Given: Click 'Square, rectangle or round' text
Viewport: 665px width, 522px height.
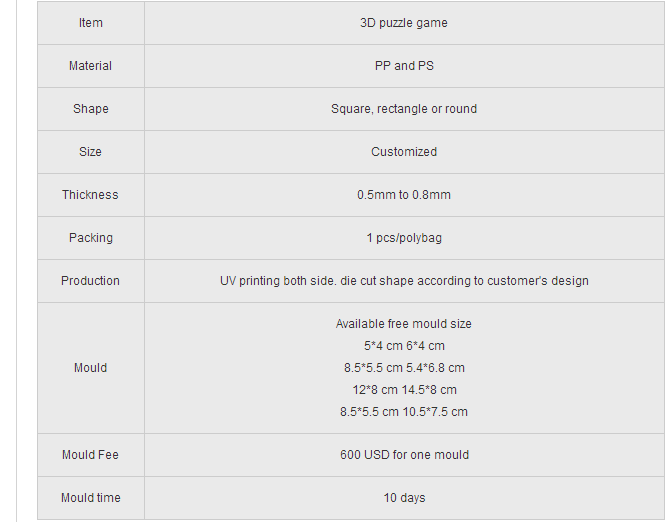Looking at the screenshot, I should [x=404, y=109].
